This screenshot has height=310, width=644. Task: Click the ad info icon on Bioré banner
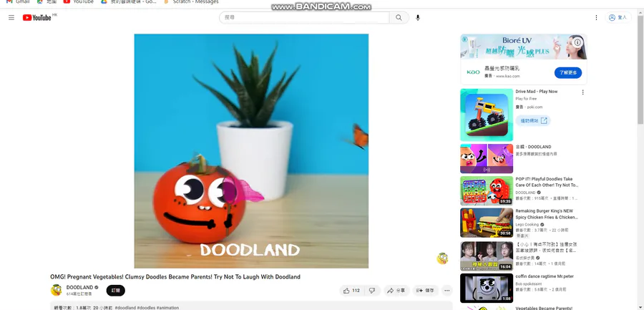pos(578,42)
